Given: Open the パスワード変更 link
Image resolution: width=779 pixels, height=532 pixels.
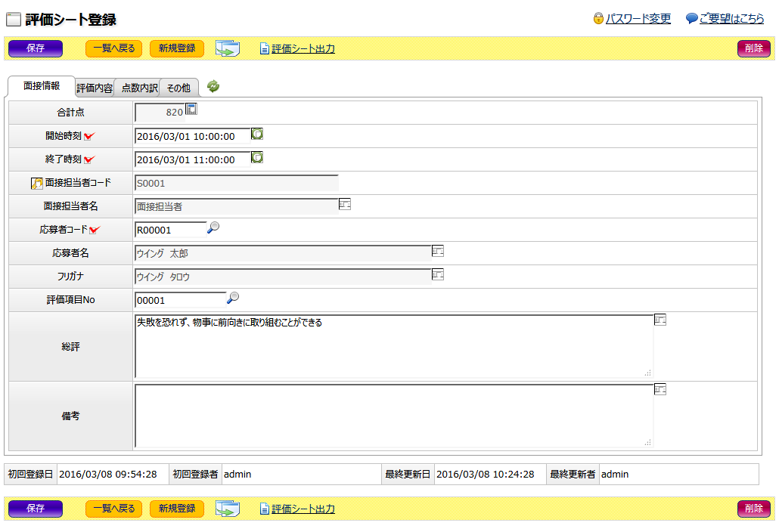Looking at the screenshot, I should pyautogui.click(x=638, y=19).
